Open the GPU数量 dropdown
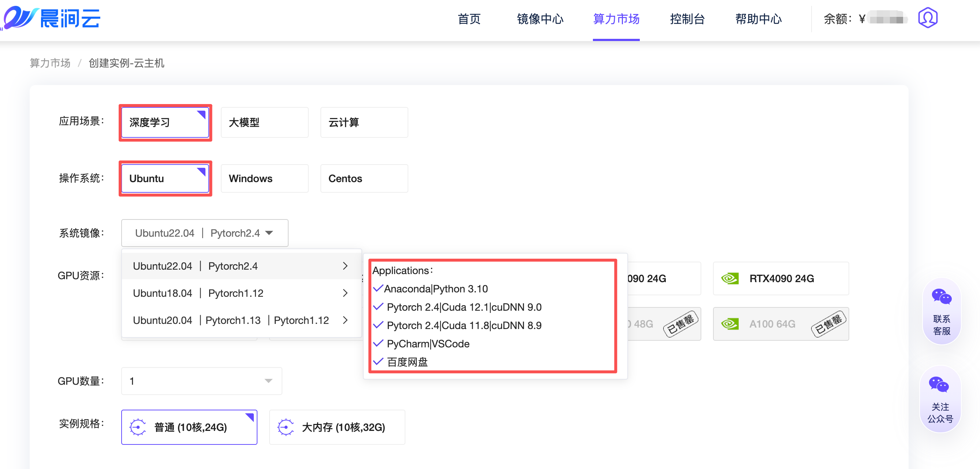 201,381
